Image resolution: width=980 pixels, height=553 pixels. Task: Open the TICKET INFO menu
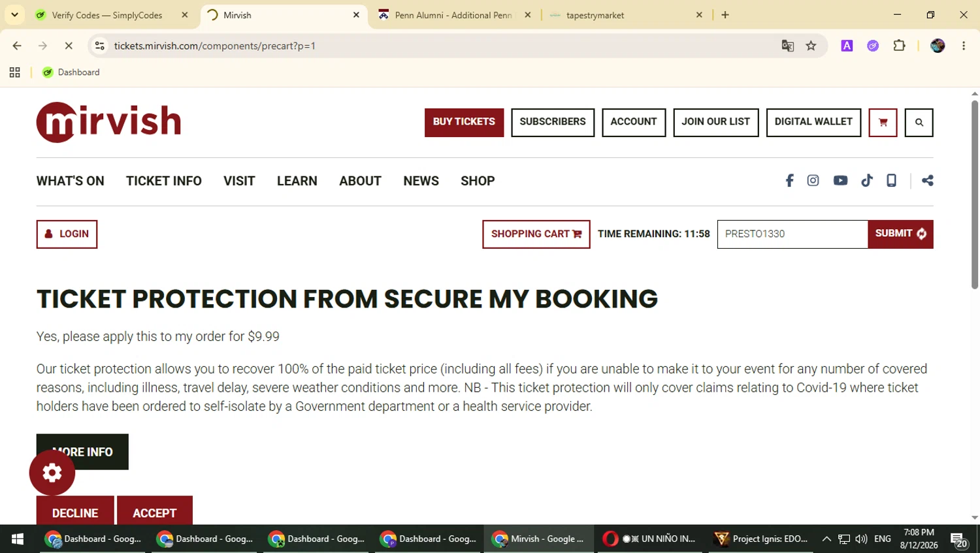(164, 181)
